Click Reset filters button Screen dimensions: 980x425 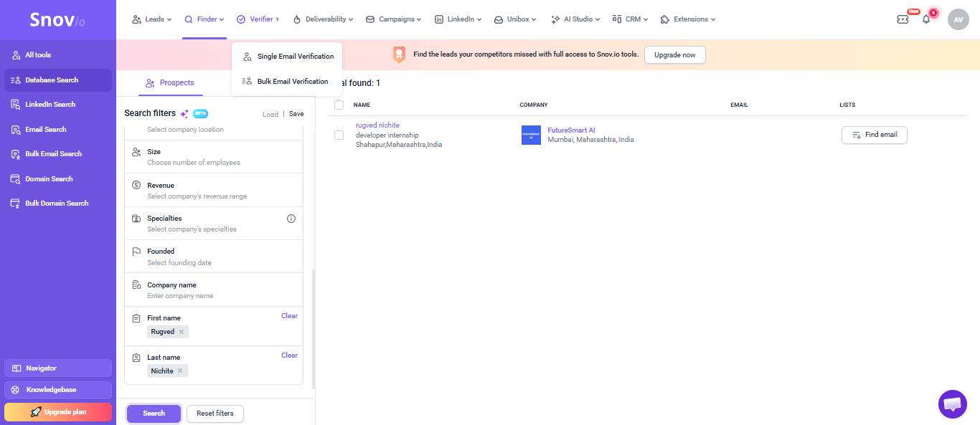(215, 414)
